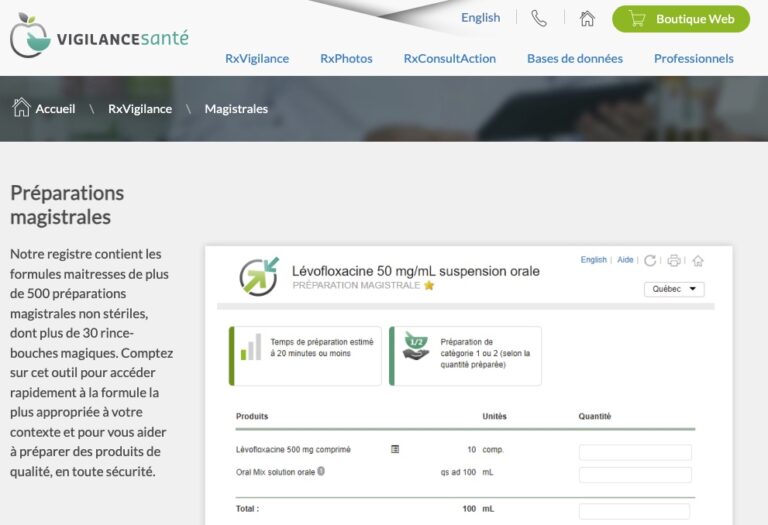
Task: Open the RxVigilance menu
Action: click(257, 58)
